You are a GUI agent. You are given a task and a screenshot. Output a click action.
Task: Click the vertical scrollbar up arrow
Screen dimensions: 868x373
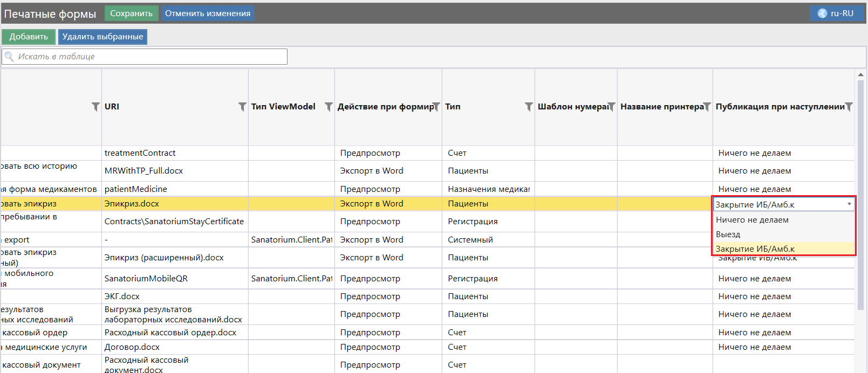pyautogui.click(x=860, y=74)
